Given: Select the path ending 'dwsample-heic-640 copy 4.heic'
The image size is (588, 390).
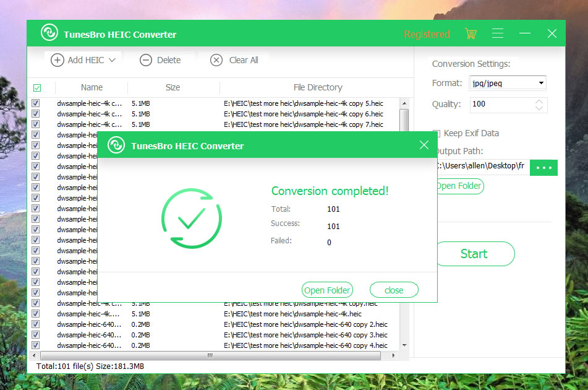Looking at the screenshot, I should (x=305, y=345).
